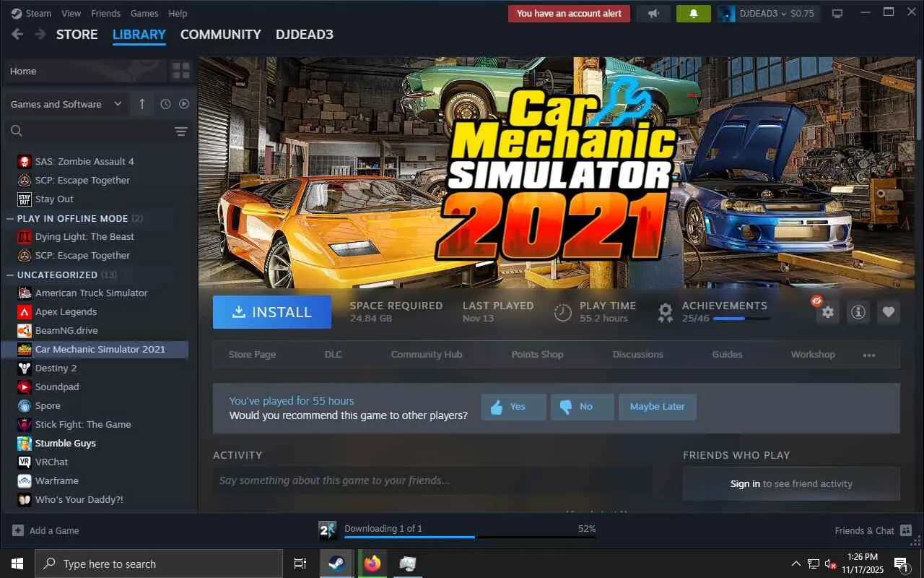Open Windows Start menu

pyautogui.click(x=17, y=564)
